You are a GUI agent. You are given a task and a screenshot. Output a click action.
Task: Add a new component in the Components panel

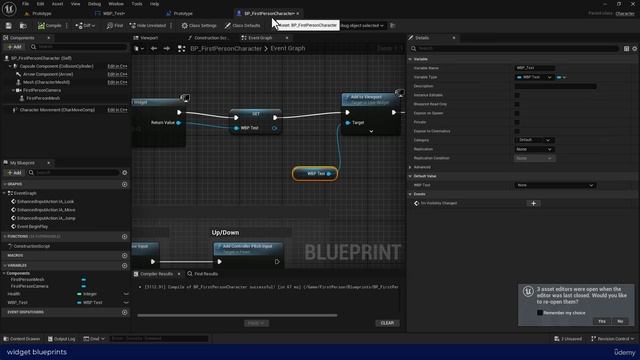14,47
